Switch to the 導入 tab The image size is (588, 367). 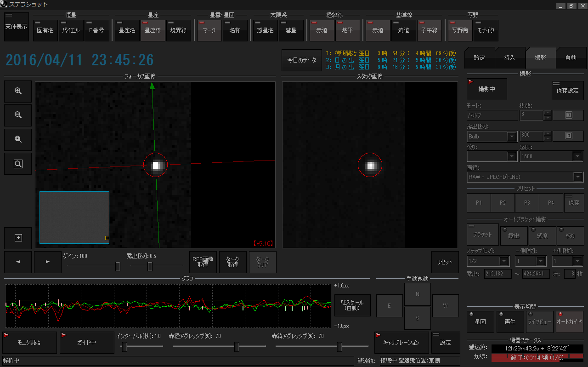point(509,58)
